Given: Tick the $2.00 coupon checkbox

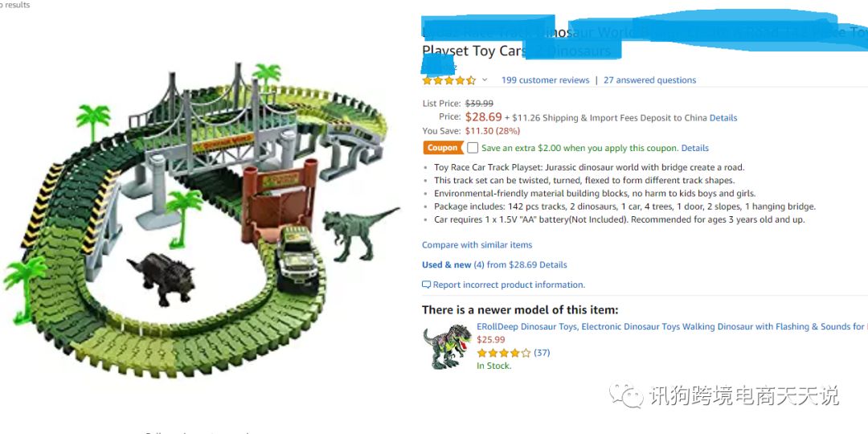Looking at the screenshot, I should pyautogui.click(x=473, y=148).
